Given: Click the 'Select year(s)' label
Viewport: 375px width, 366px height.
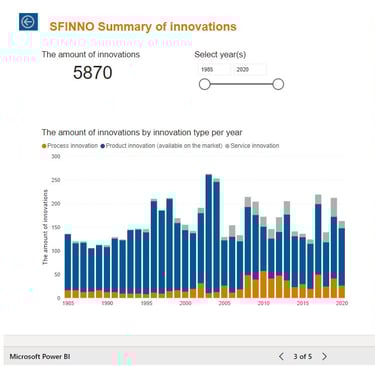Looking at the screenshot, I should coord(220,54).
